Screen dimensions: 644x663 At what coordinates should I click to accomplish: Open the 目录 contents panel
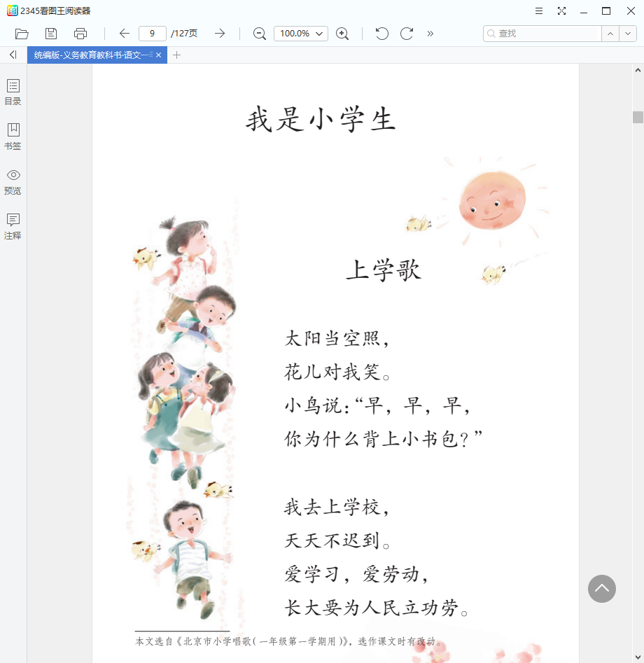click(13, 92)
